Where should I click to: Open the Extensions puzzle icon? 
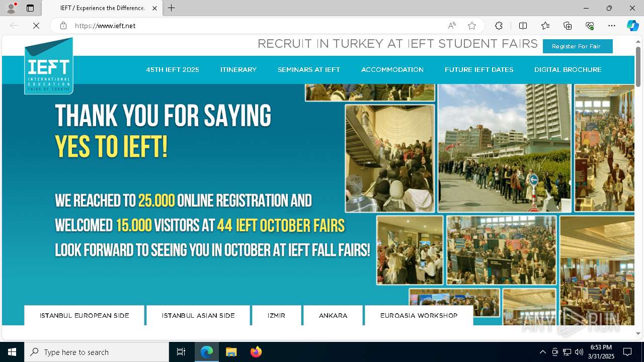pyautogui.click(x=499, y=26)
